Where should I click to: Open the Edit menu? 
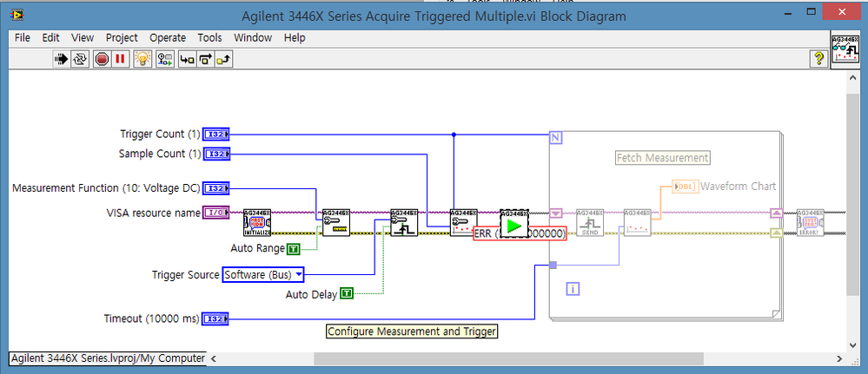click(x=50, y=37)
